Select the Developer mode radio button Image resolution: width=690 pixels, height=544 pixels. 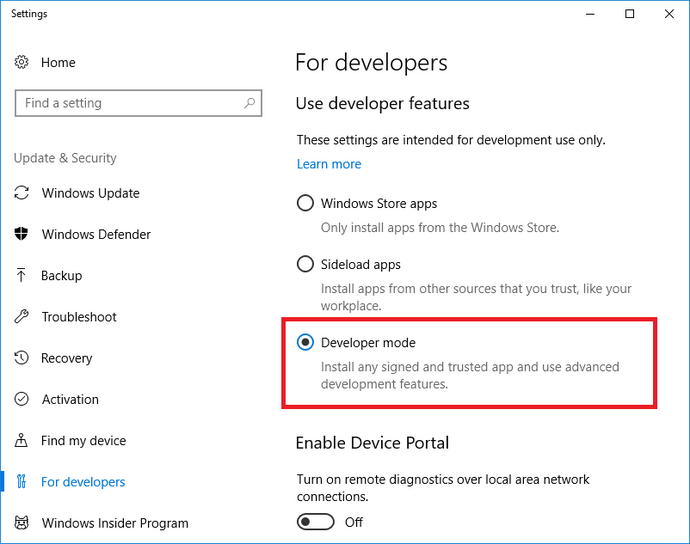tap(305, 342)
